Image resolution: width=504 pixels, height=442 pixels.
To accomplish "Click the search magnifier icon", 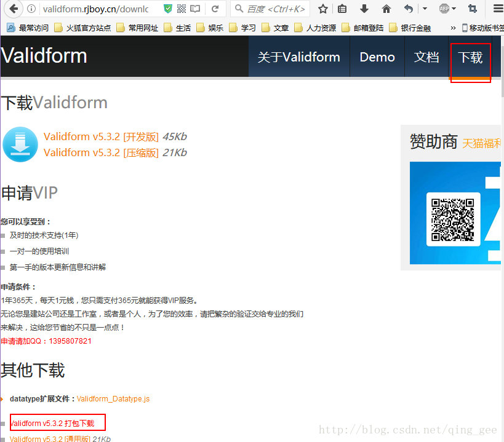I will click(239, 9).
